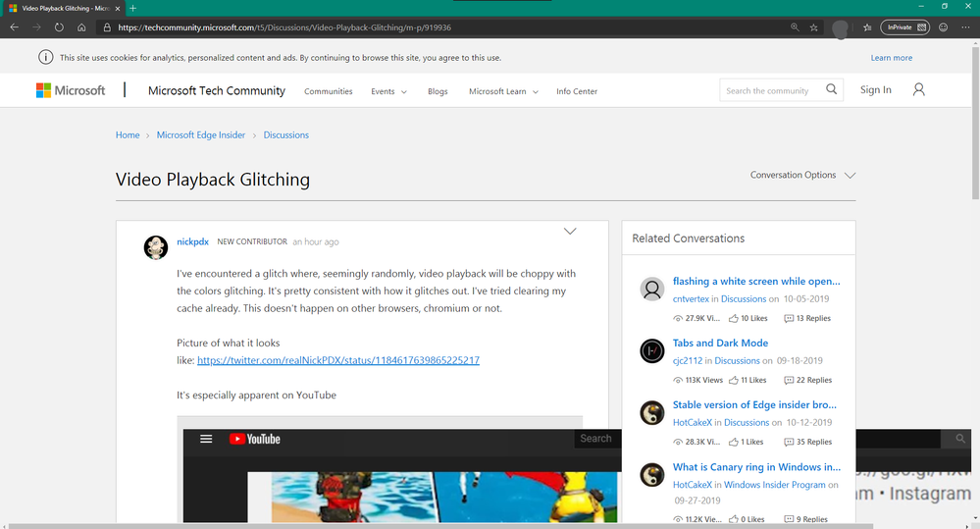Image resolution: width=980 pixels, height=529 pixels.
Task: Add page to favorites star
Action: tap(814, 27)
